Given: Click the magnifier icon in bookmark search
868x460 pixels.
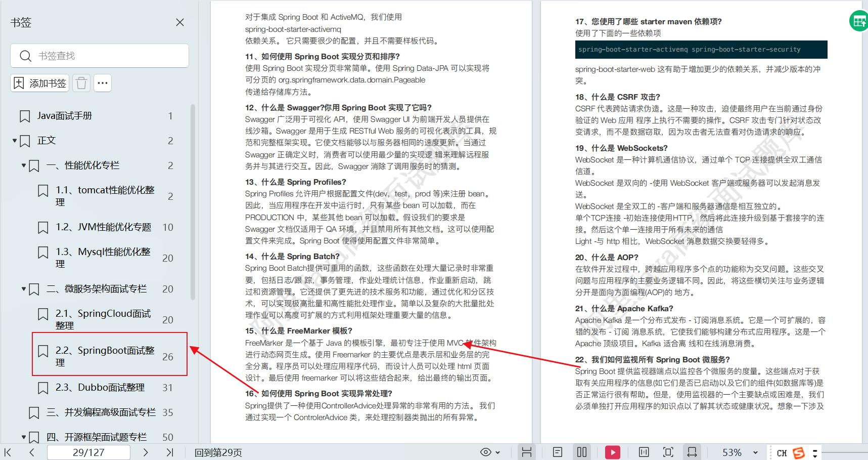Looking at the screenshot, I should (x=25, y=56).
